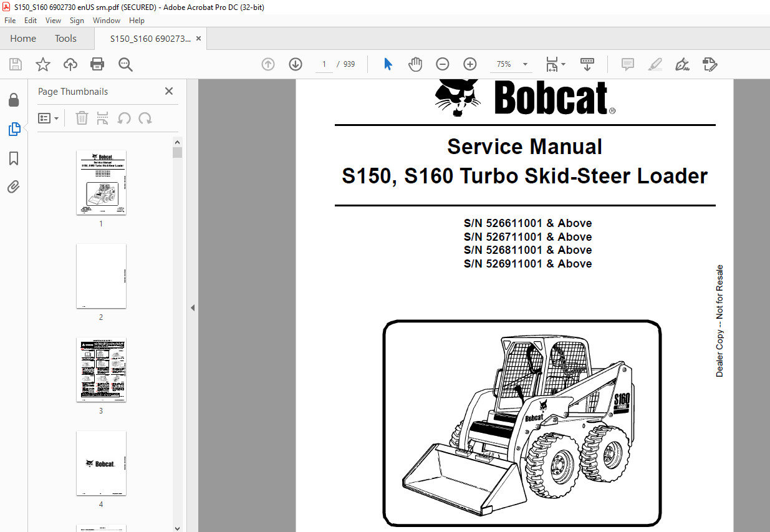Go to next page arrow

tap(296, 64)
